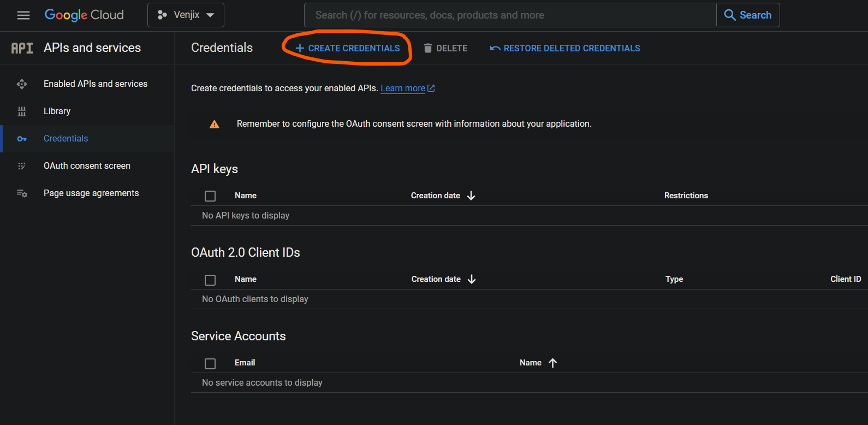Click the Google Cloud logo
Viewport: 868px width, 425px height.
[84, 15]
